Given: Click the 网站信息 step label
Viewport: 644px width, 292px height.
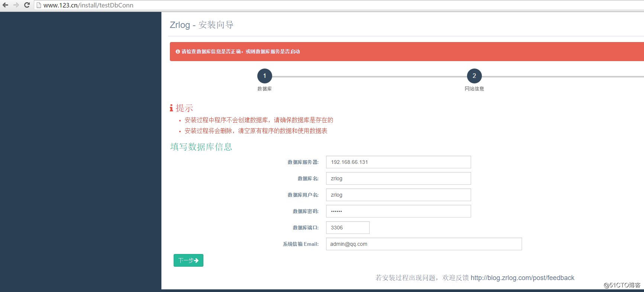Looking at the screenshot, I should (x=474, y=89).
